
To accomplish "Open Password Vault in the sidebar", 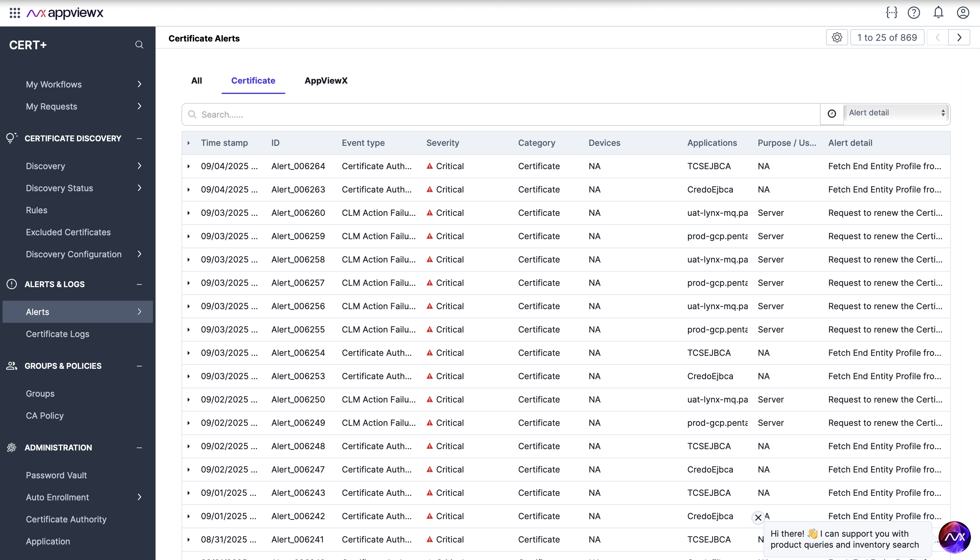I will click(x=56, y=475).
